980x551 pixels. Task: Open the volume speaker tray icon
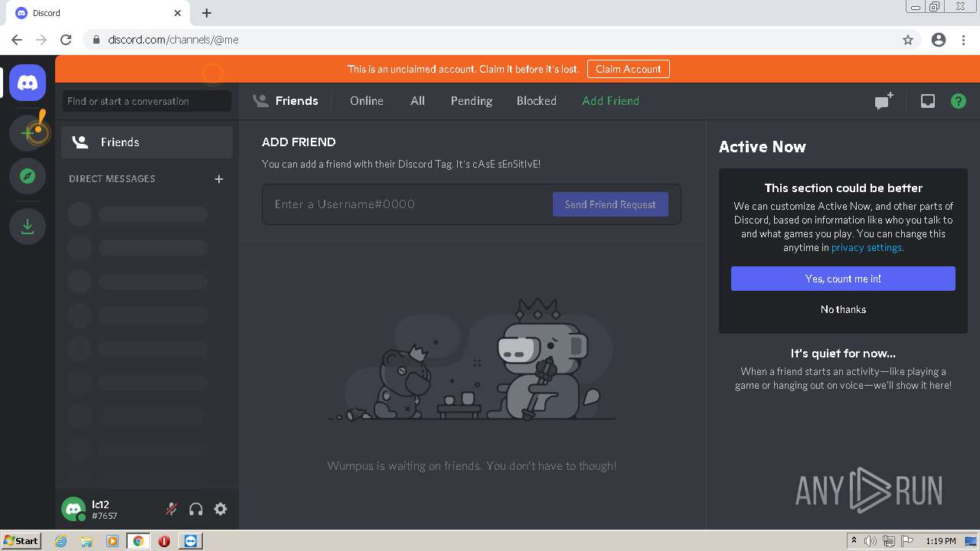click(x=871, y=541)
